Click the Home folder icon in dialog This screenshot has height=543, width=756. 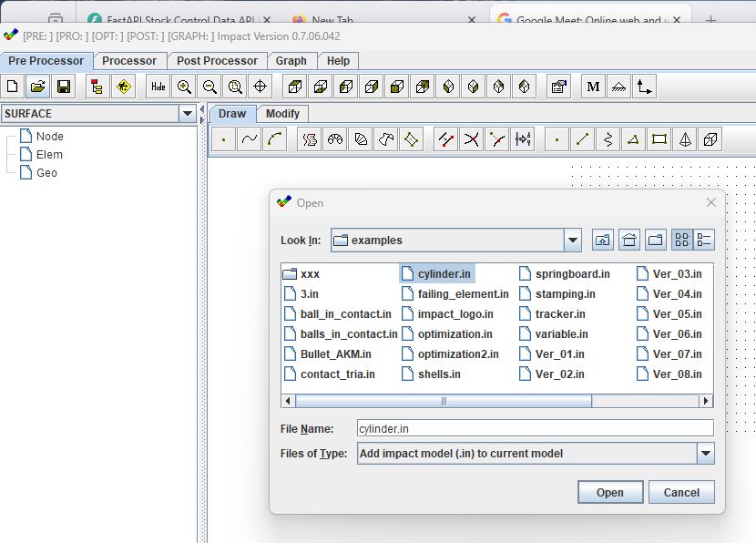628,241
